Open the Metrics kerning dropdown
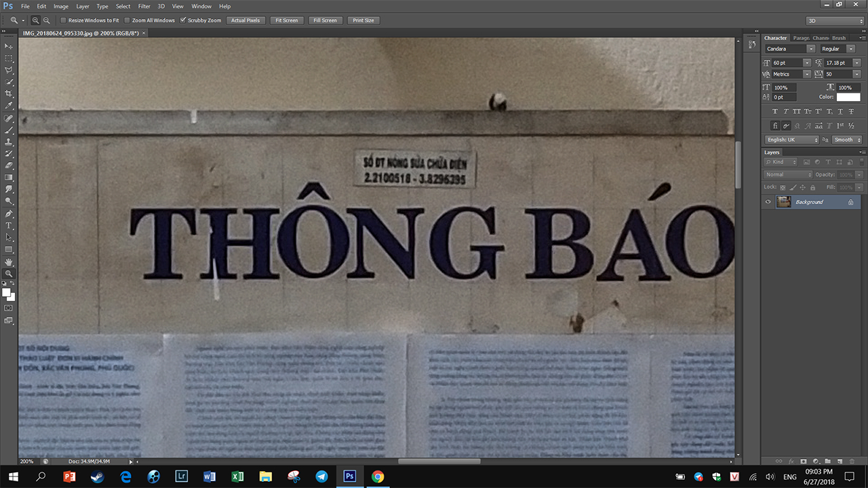This screenshot has height=488, width=868. pos(807,74)
